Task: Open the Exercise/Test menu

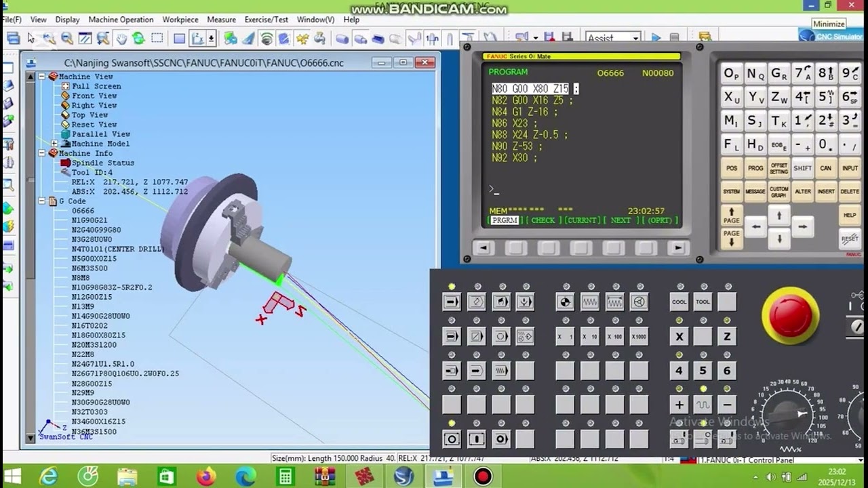Action: coord(267,20)
